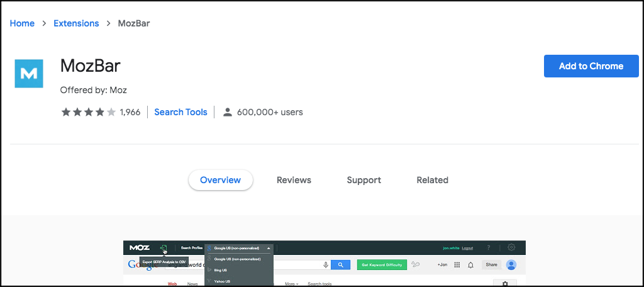
Task: Click Export SERP Analysis to CSV icon
Action: 164,248
